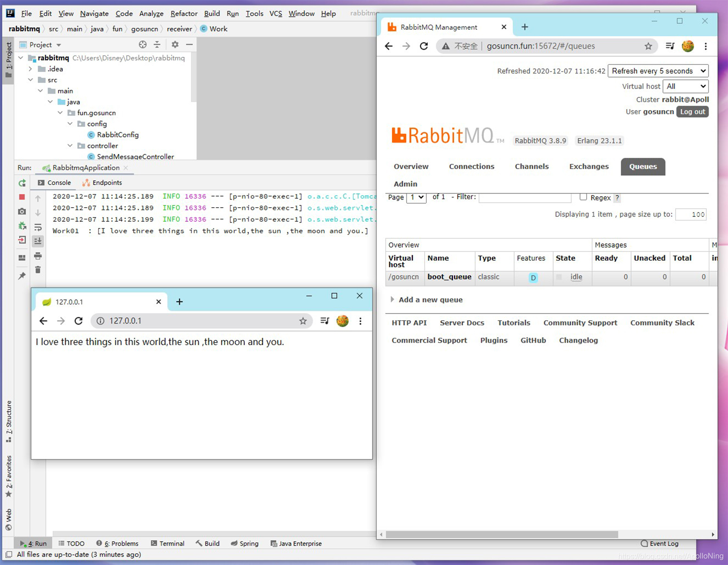Click the soft-wrap icon in console gutter
This screenshot has height=565, width=728.
[x=38, y=227]
